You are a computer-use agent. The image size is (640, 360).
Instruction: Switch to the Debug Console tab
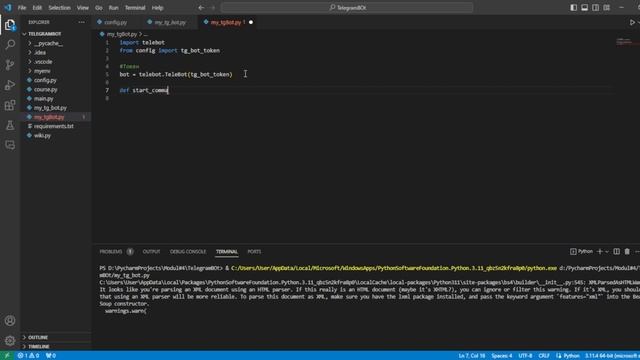click(188, 251)
